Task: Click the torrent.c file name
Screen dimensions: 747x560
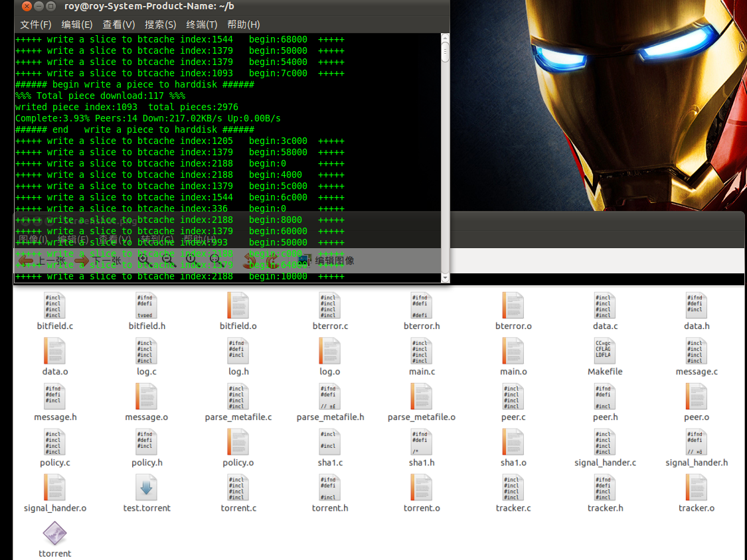Action: coord(238,508)
